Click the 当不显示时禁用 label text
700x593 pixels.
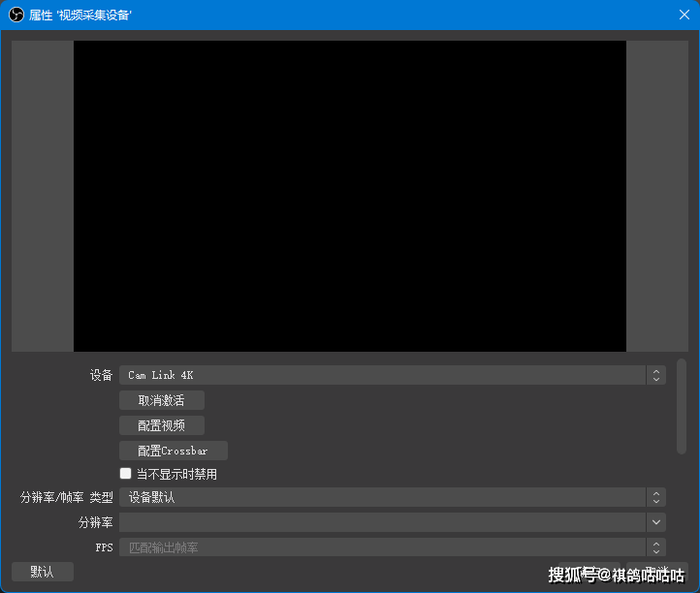[x=175, y=475]
